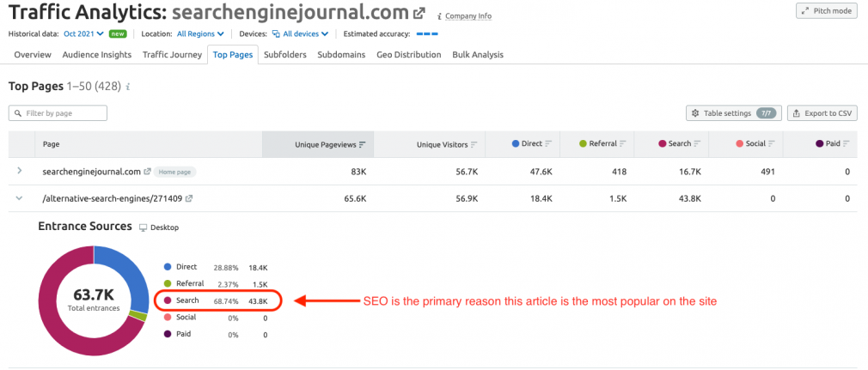Image resolution: width=868 pixels, height=370 pixels.
Task: Click the 65.6K unique pageviews value
Action: tap(355, 198)
